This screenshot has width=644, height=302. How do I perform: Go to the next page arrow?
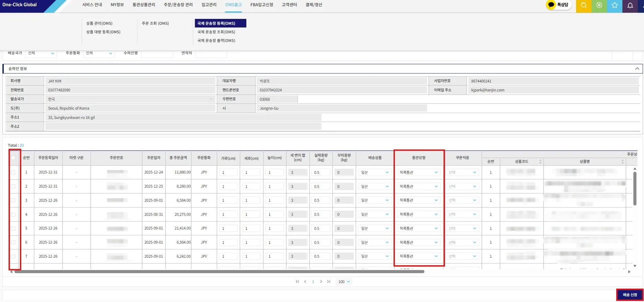pyautogui.click(x=321, y=282)
